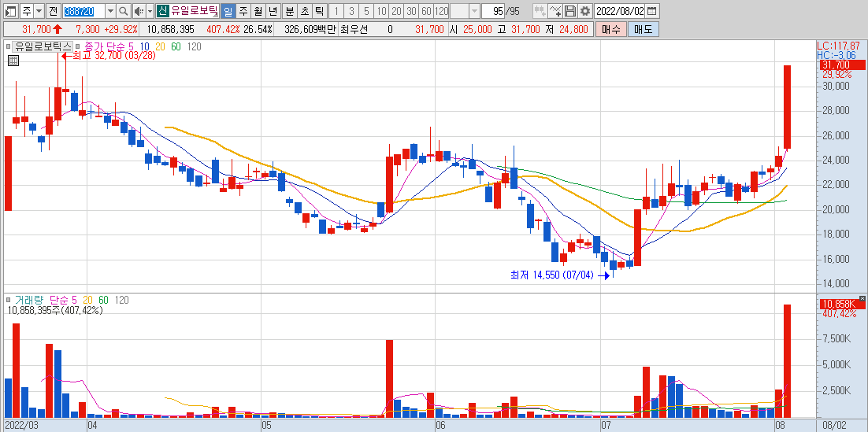Viewport: 868px width, 432px height.
Task: Click the 유일로보틱스 chart legend label
Action: (43, 47)
